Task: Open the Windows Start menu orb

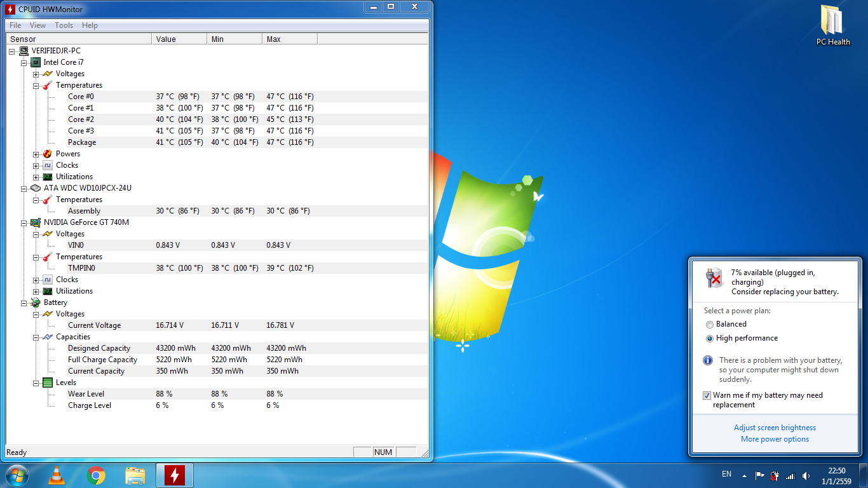Action: 17,475
